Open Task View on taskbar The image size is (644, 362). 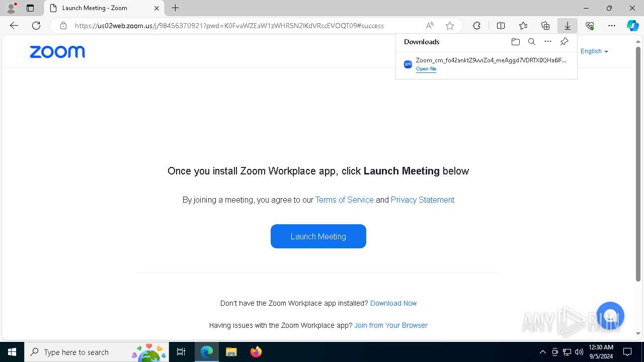tap(182, 352)
